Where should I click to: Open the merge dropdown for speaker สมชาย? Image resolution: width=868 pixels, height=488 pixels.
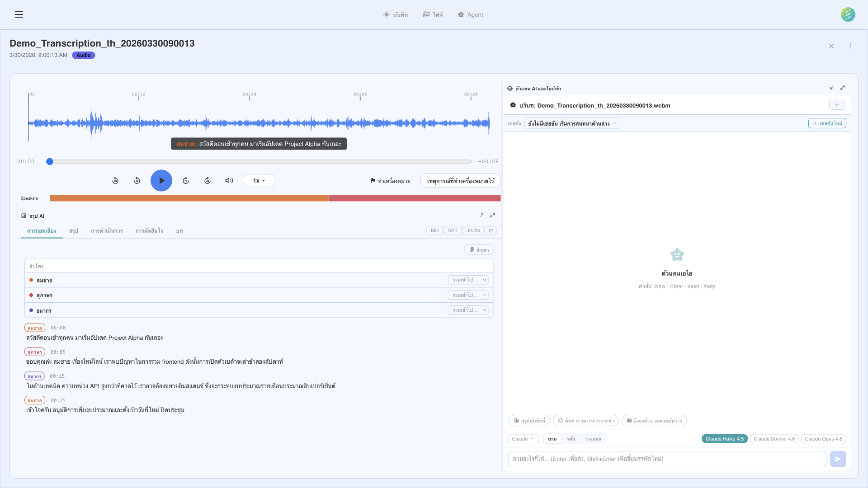[x=468, y=280]
